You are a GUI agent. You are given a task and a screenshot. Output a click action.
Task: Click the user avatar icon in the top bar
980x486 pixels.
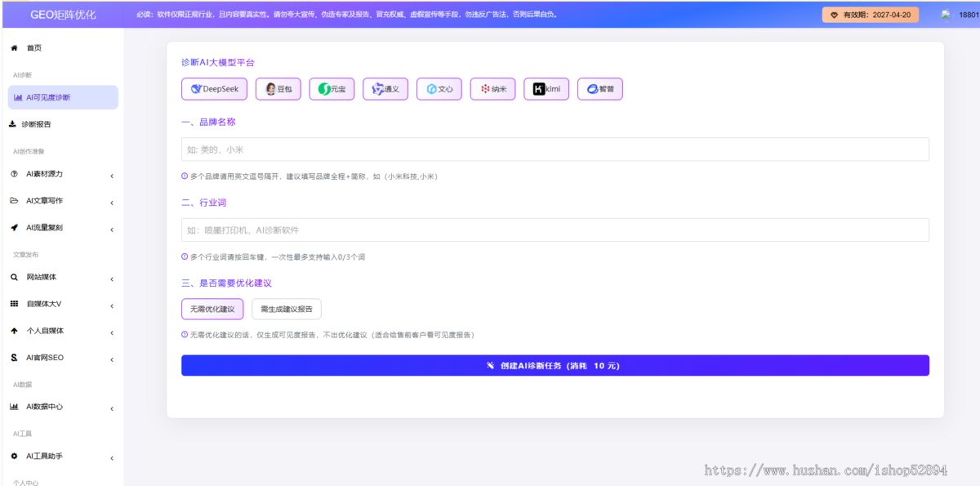coord(947,15)
